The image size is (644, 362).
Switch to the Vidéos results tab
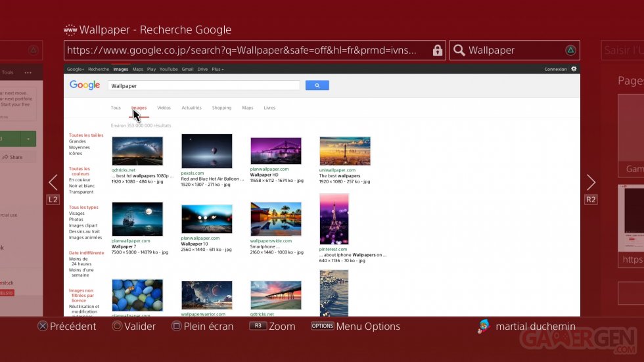coord(164,108)
